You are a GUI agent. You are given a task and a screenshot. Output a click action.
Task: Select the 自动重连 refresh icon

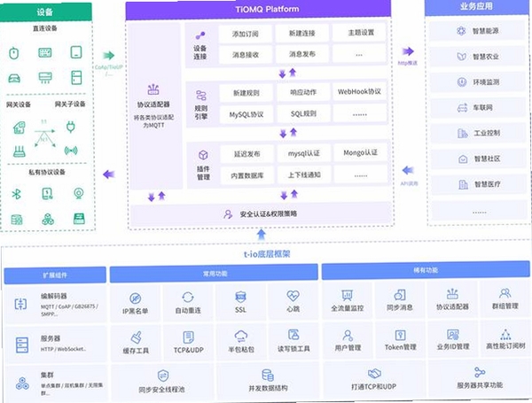point(188,298)
